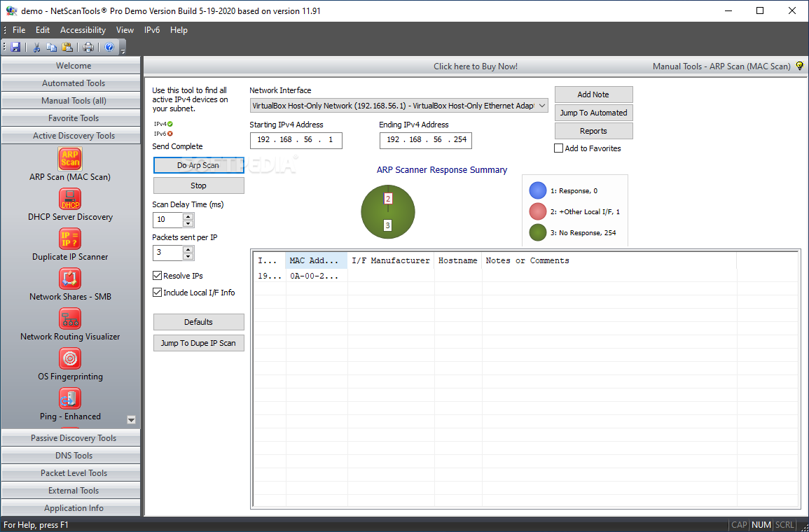Click the green No Response legend swatch
Viewport: 809px width, 532px height.
point(538,232)
